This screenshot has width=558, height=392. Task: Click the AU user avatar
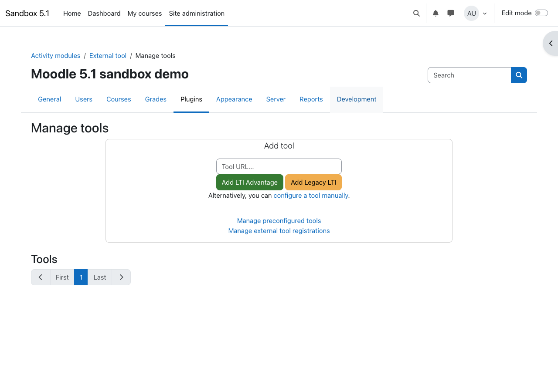tap(471, 14)
